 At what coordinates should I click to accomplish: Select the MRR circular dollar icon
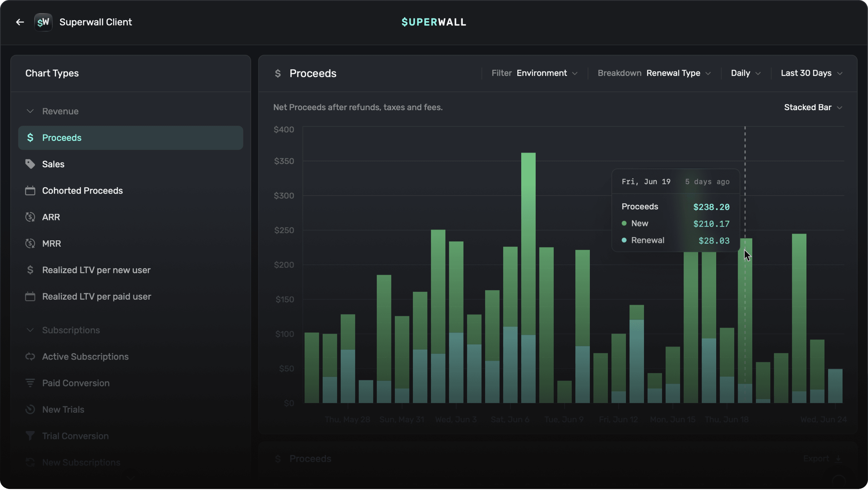coord(30,244)
